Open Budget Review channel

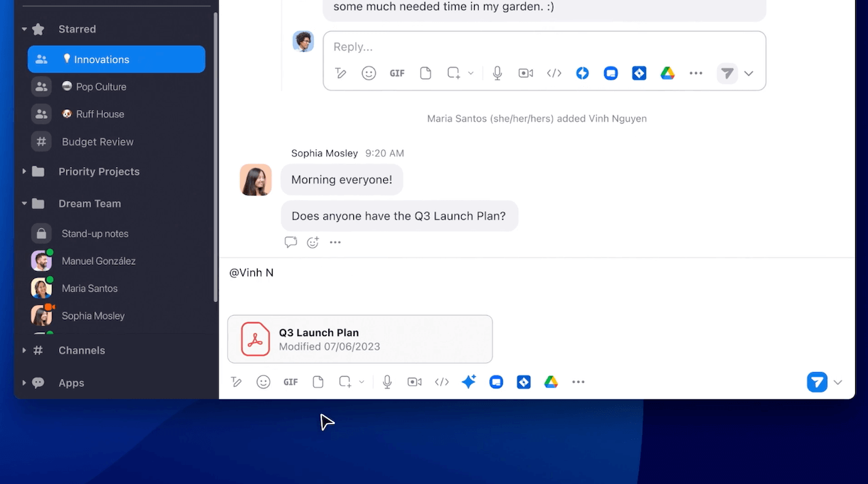(x=117, y=142)
